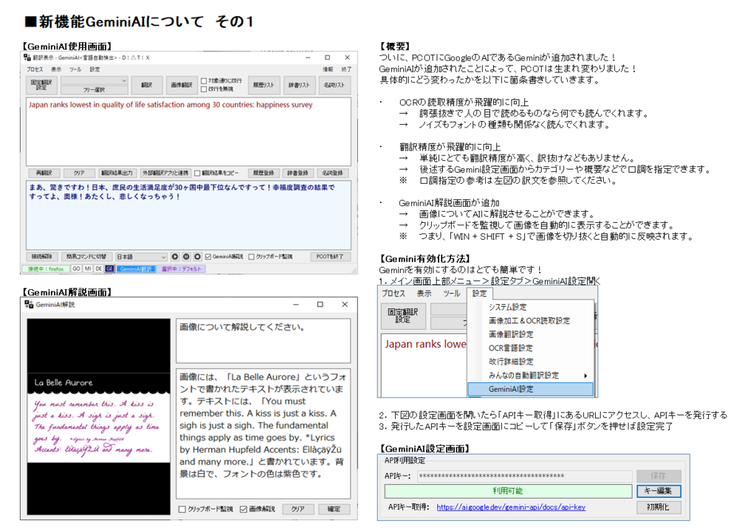Click 簡易コマンドに切替 button
The image size is (756, 532).
coord(87,257)
